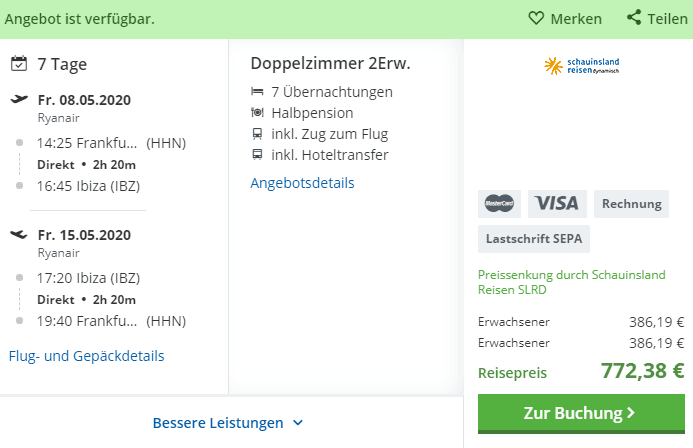Image resolution: width=693 pixels, height=448 pixels.
Task: Click the calendar icon beside 7 Tage
Action: [18, 64]
